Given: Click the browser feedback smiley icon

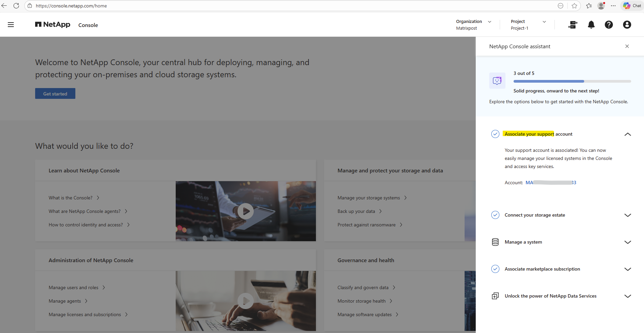Looking at the screenshot, I should point(561,6).
